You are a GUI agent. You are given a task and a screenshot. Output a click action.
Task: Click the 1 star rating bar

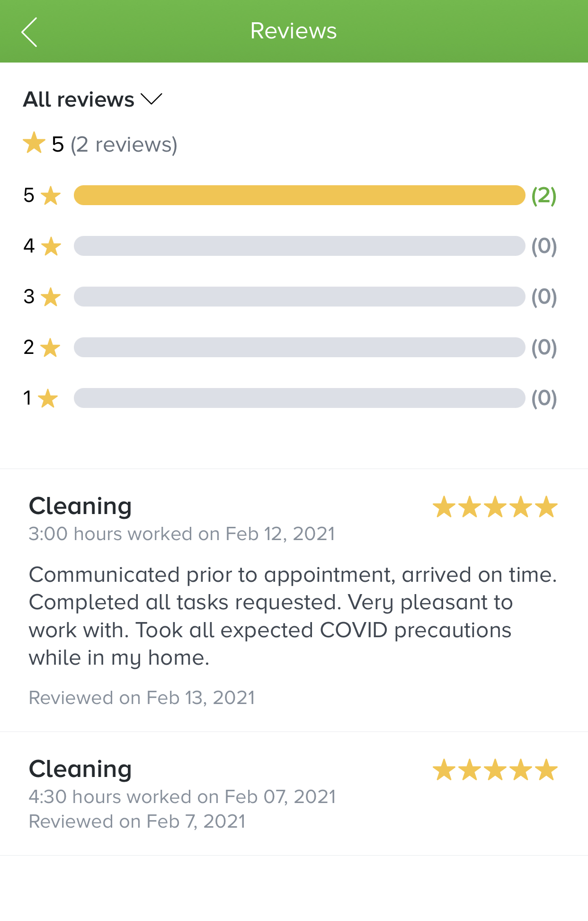tap(299, 398)
